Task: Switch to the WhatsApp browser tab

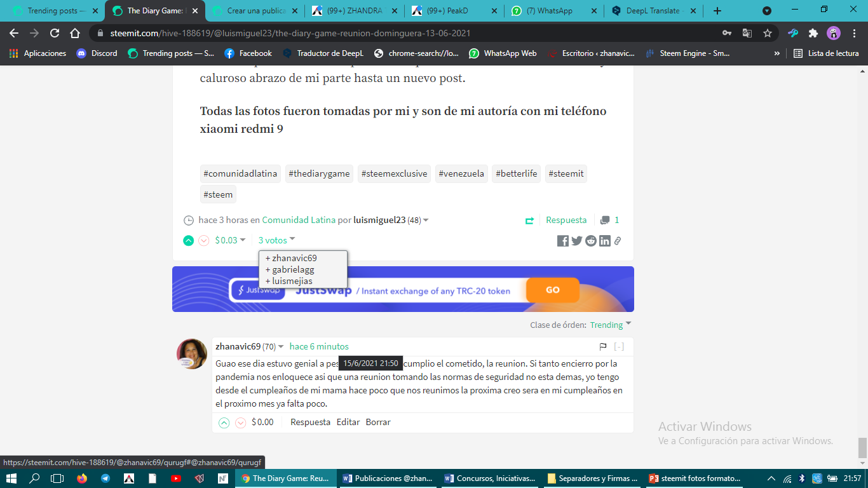Action: point(554,11)
